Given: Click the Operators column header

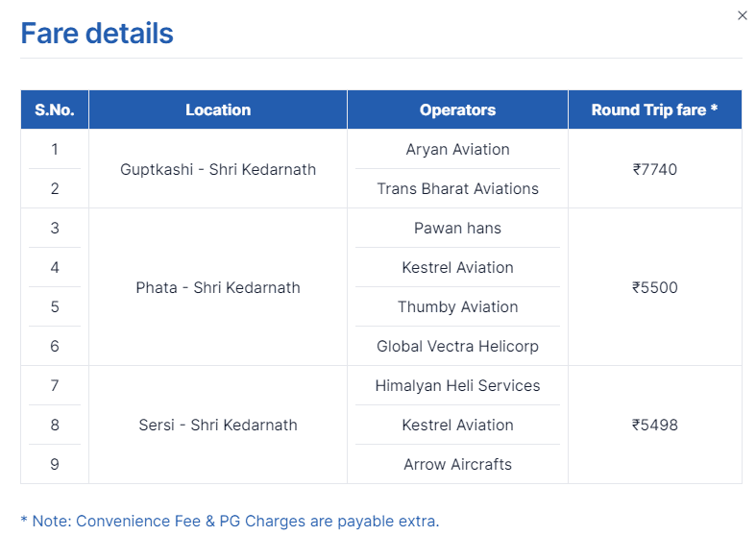Looking at the screenshot, I should pyautogui.click(x=457, y=110).
